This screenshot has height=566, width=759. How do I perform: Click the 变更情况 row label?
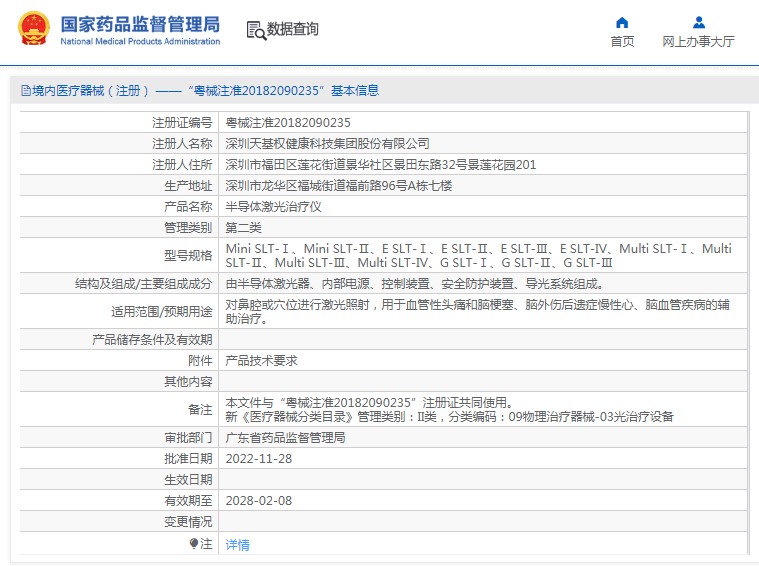[x=188, y=521]
